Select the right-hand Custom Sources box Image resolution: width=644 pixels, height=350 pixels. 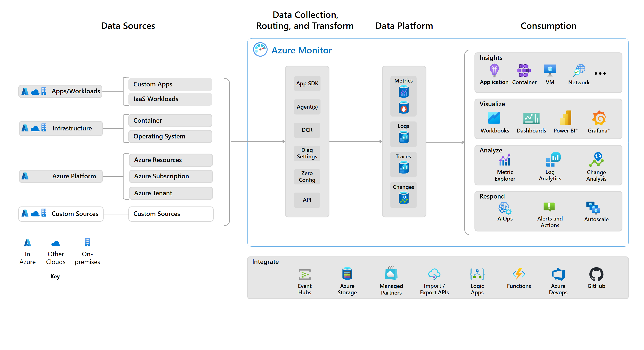171,214
